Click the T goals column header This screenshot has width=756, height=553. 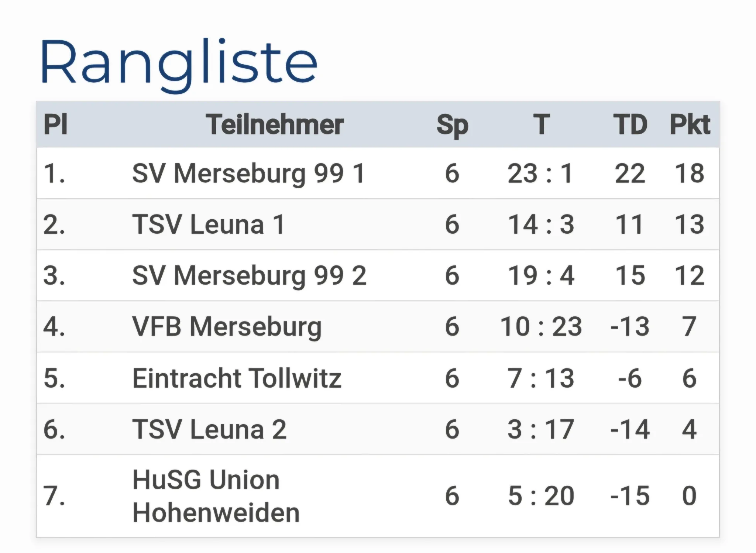541,125
